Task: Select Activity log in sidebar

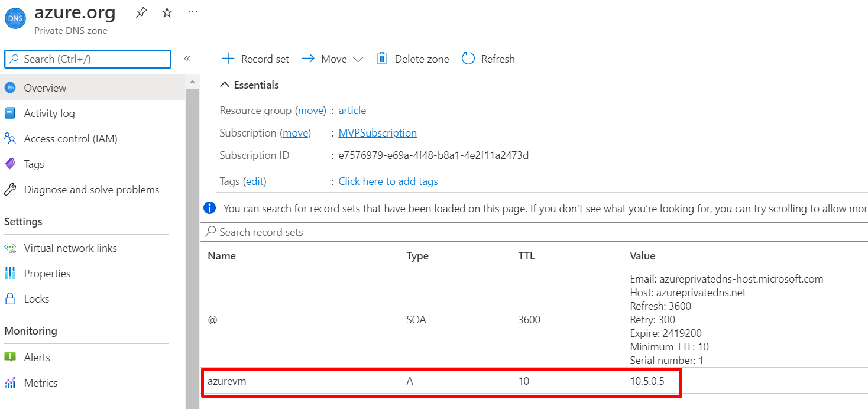Action: coord(49,113)
